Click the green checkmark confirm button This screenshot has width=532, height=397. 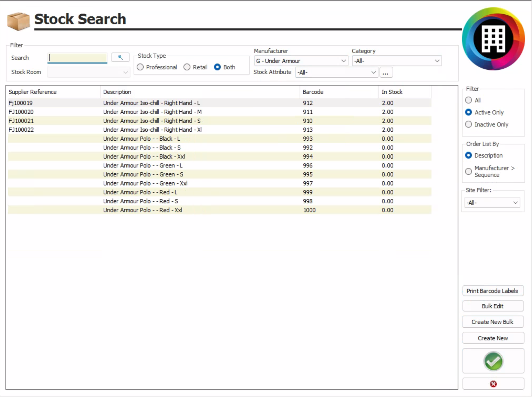493,361
